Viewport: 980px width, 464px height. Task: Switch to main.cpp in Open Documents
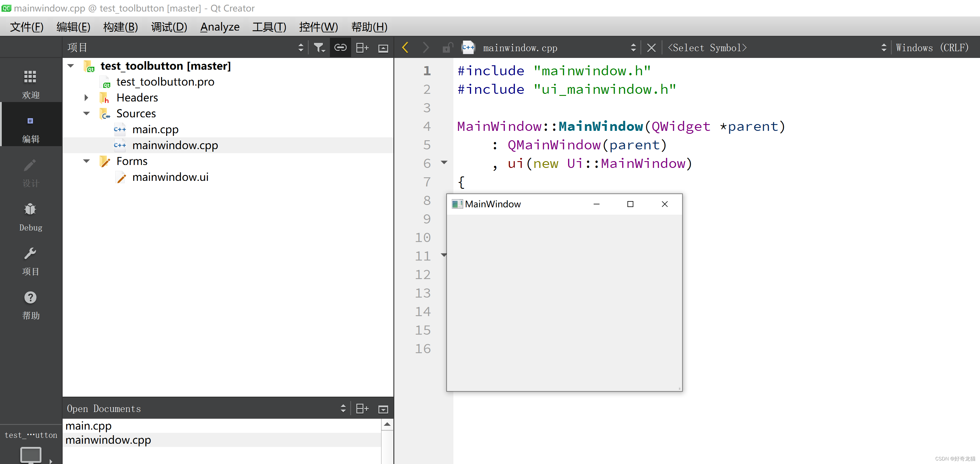(x=222, y=425)
